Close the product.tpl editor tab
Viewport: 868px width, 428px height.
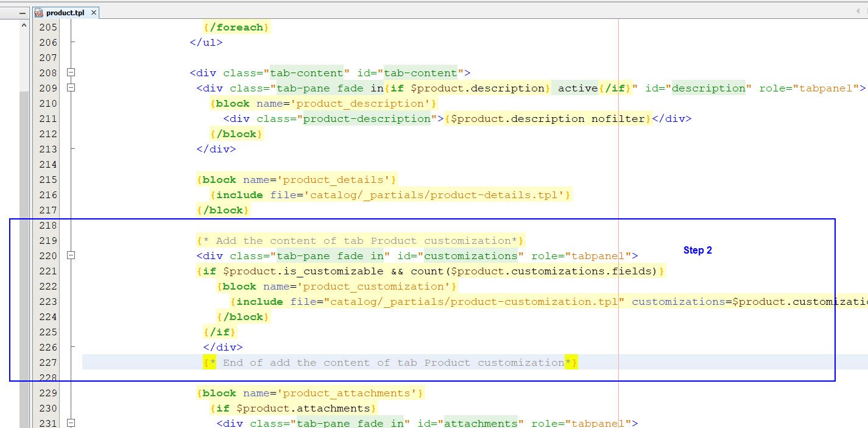[x=94, y=12]
